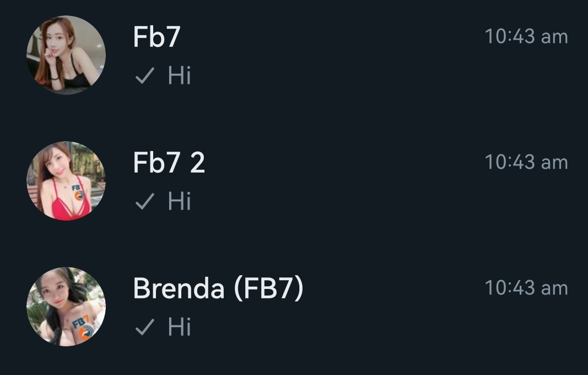
Task: View Brenda (FB7) profile photo
Action: click(66, 307)
